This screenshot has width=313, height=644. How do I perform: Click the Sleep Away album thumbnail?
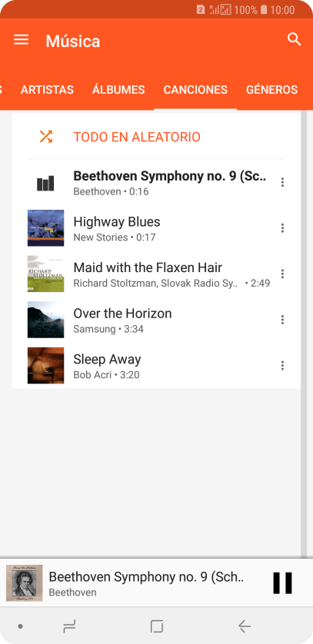(45, 366)
